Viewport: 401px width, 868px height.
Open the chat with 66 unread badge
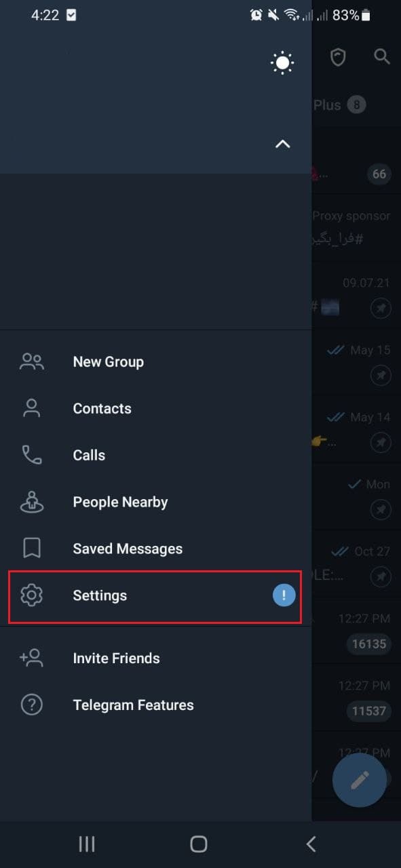click(x=356, y=161)
